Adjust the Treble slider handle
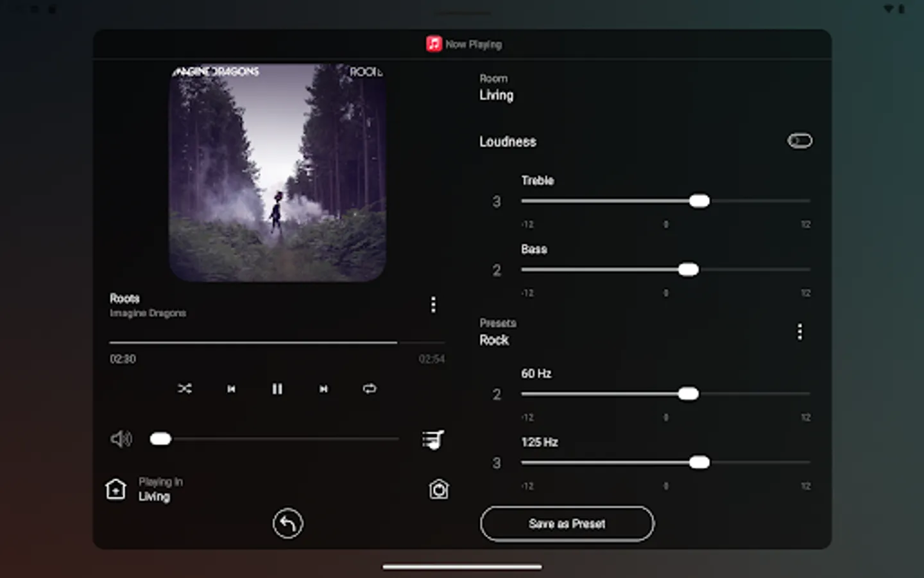This screenshot has height=578, width=924. coord(699,201)
